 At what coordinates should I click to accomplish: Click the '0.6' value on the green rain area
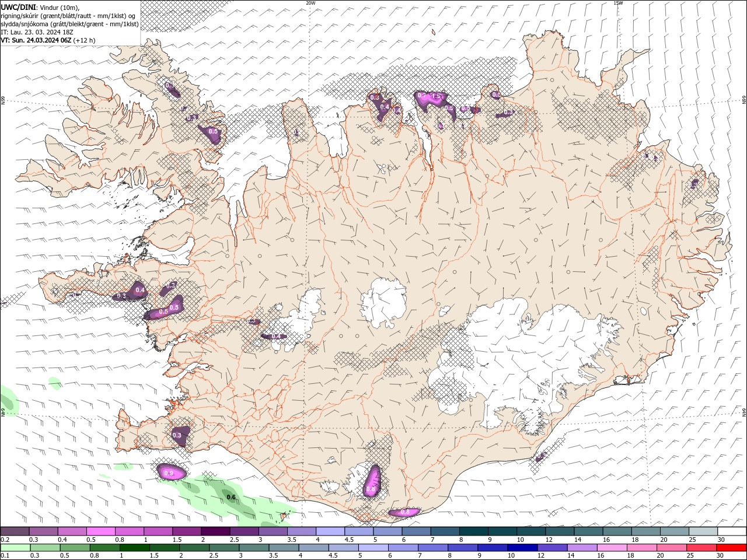pos(231,497)
